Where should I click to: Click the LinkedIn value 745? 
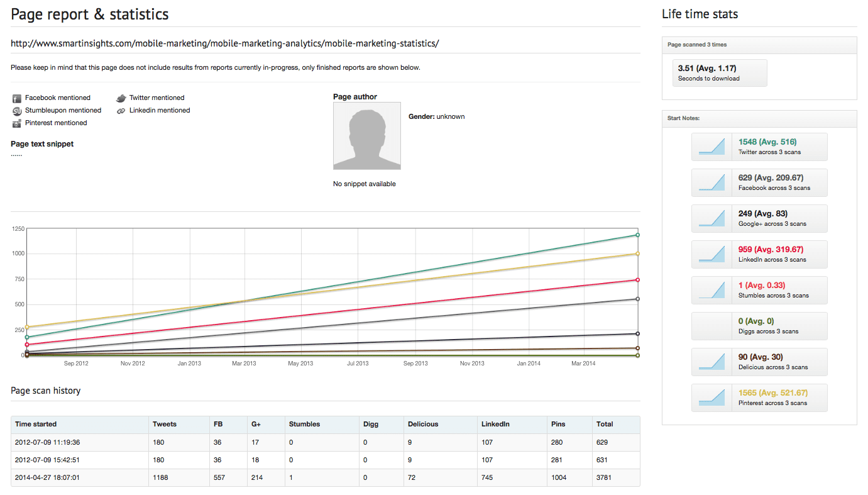click(487, 477)
